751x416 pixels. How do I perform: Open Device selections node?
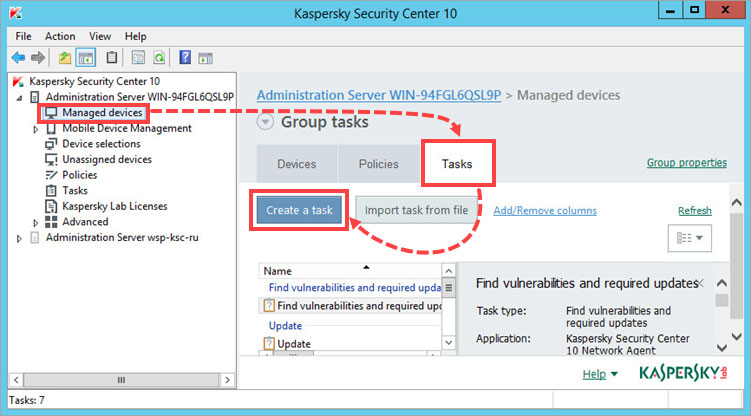(101, 144)
